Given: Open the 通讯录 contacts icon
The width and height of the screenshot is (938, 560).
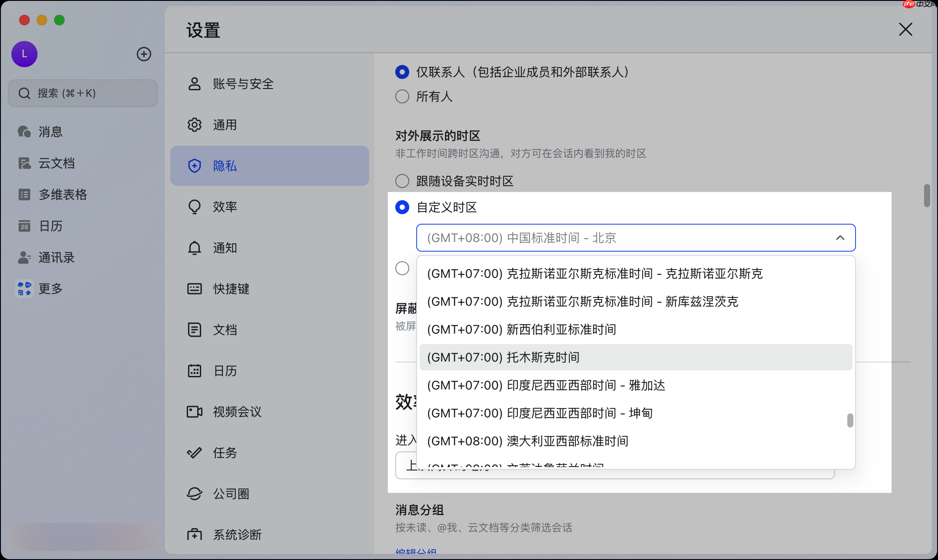Looking at the screenshot, I should pyautogui.click(x=24, y=257).
